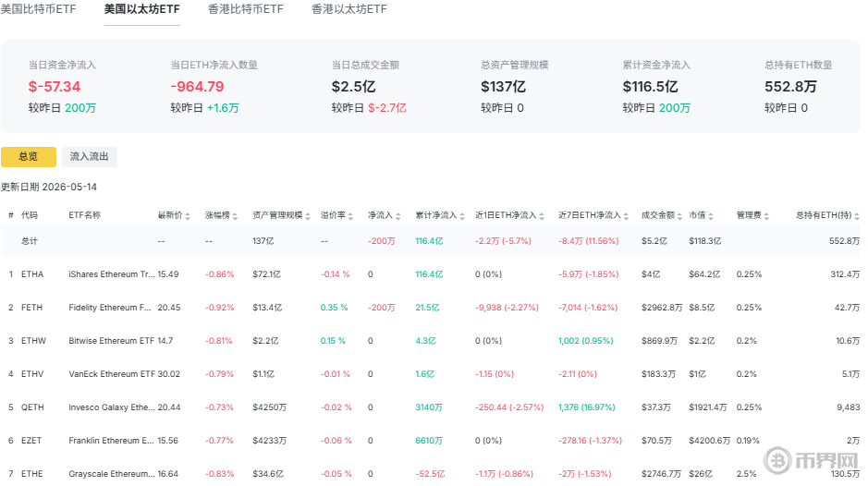Click the -964.79 ETH net inflow value
Image resolution: width=868 pixels, height=486 pixels.
pyautogui.click(x=197, y=86)
